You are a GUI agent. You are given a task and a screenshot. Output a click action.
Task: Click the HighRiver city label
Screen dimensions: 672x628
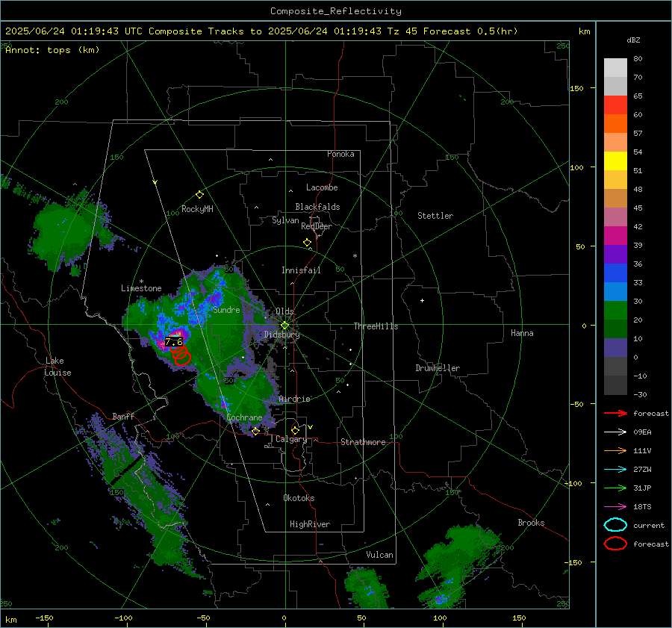coord(310,524)
